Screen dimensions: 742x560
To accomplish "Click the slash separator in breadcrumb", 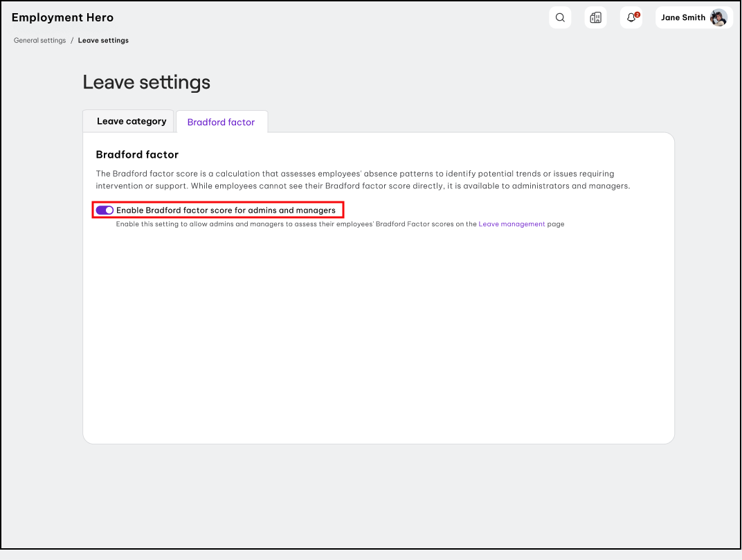I will [x=72, y=41].
